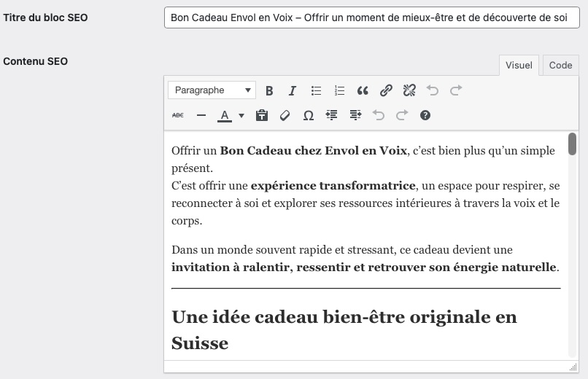
Task: Click the bold text 'Bon Cadeau chez Envol en Voix'
Action: (314, 151)
